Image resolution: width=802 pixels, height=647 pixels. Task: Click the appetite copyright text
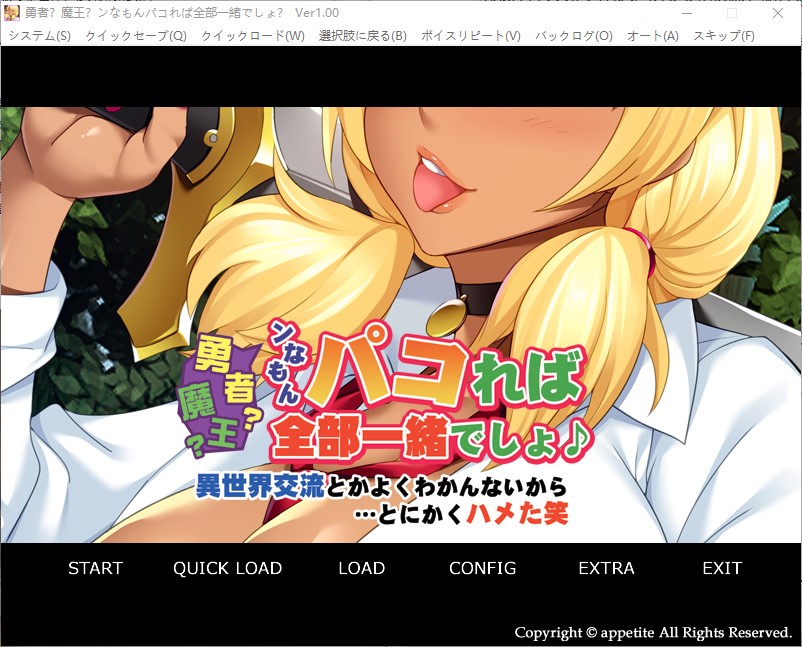pyautogui.click(x=653, y=632)
